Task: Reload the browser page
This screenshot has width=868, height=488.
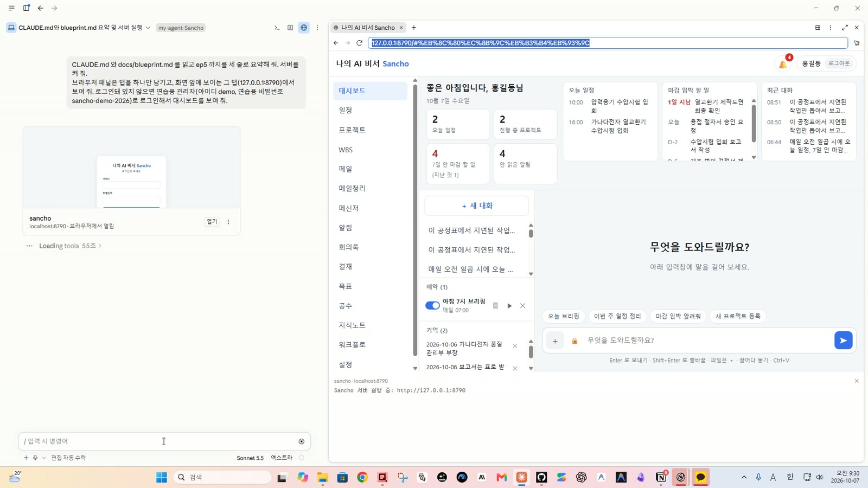Action: coord(359,43)
